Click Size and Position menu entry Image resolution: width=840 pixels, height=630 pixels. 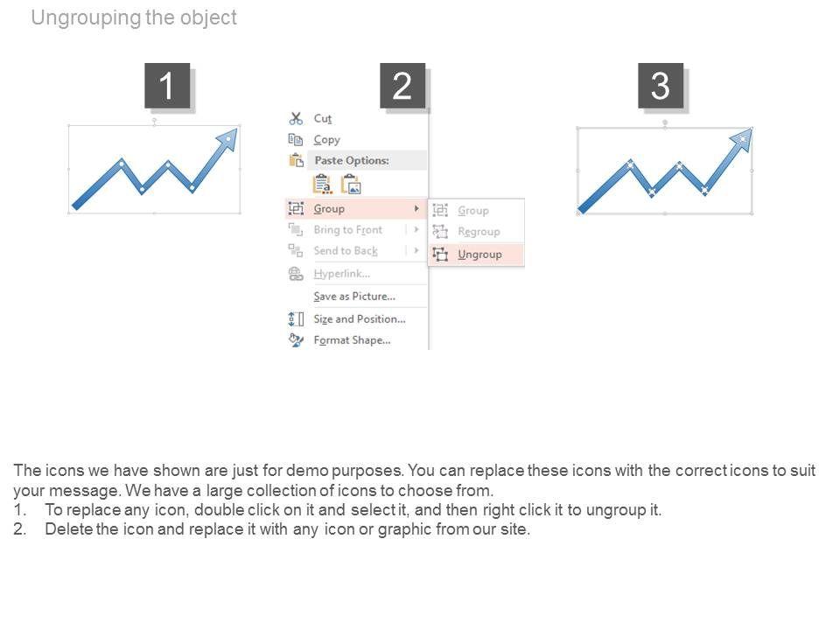(x=360, y=318)
